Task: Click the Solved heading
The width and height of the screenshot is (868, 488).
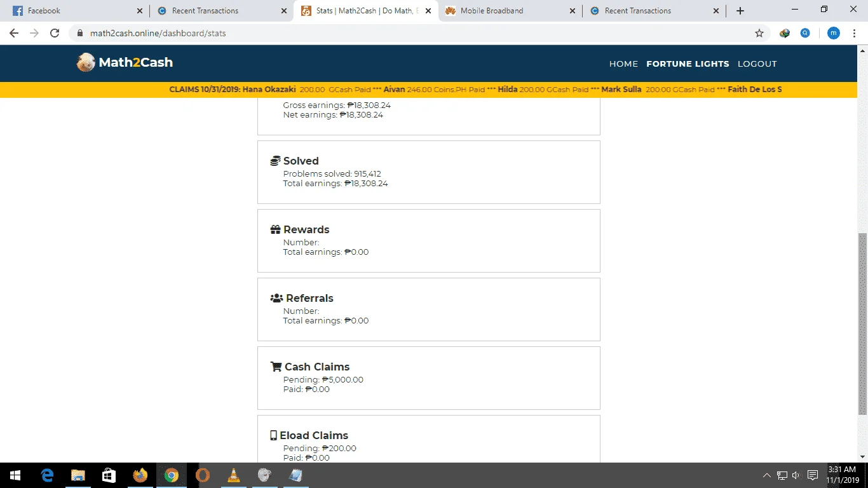Action: [301, 161]
